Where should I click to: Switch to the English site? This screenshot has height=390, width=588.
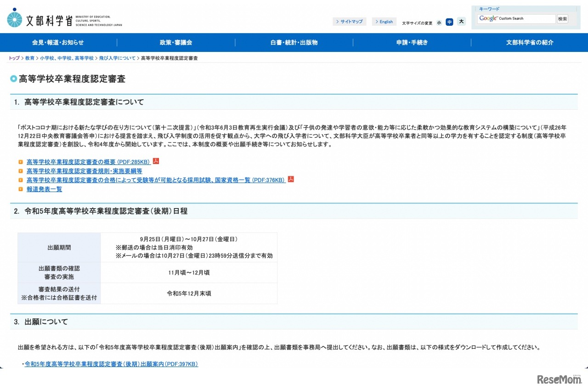384,22
